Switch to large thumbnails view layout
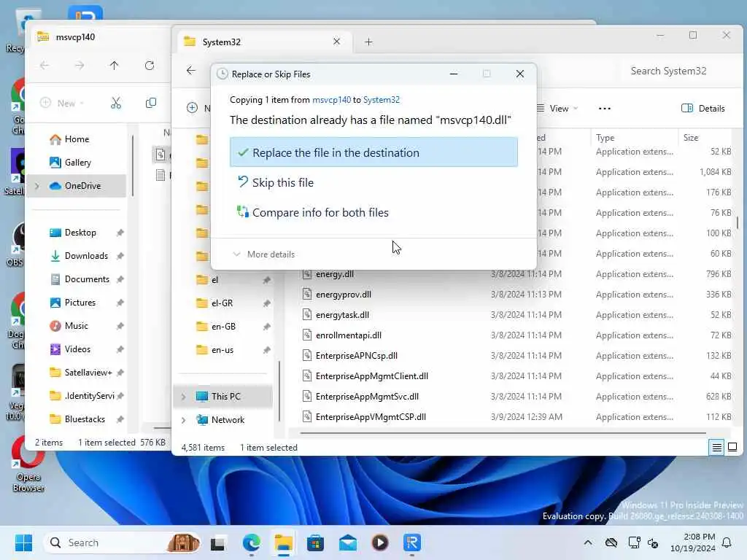This screenshot has height=560, width=747. [x=732, y=447]
